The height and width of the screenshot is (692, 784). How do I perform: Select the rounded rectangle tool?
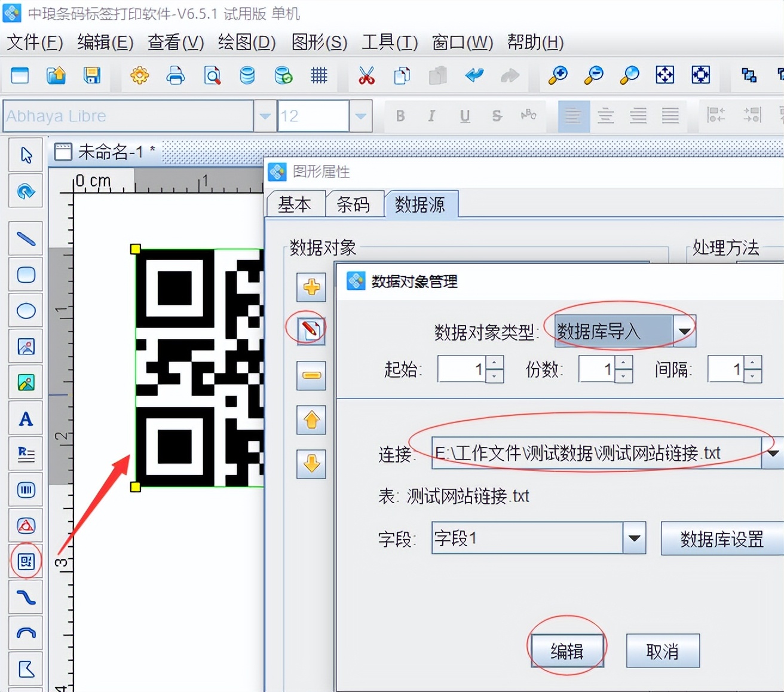coord(26,274)
